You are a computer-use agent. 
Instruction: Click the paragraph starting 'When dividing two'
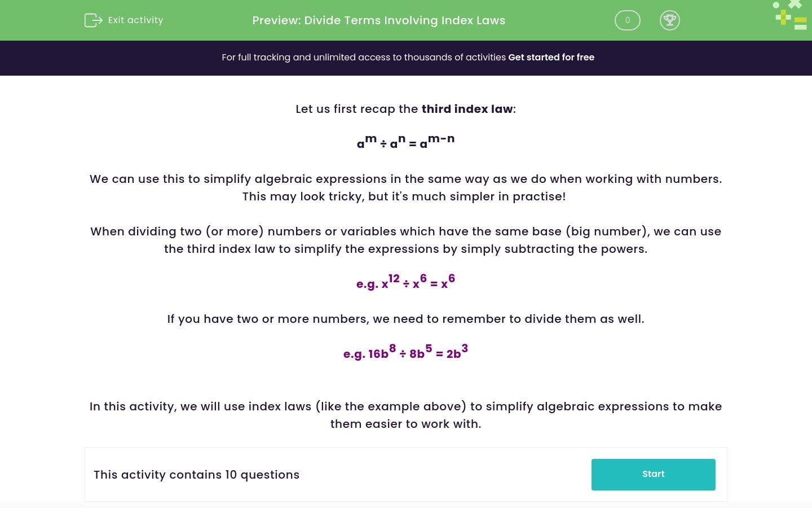click(405, 231)
